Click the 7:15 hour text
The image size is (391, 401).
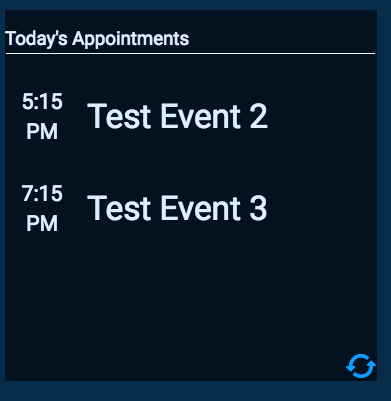[x=42, y=193]
